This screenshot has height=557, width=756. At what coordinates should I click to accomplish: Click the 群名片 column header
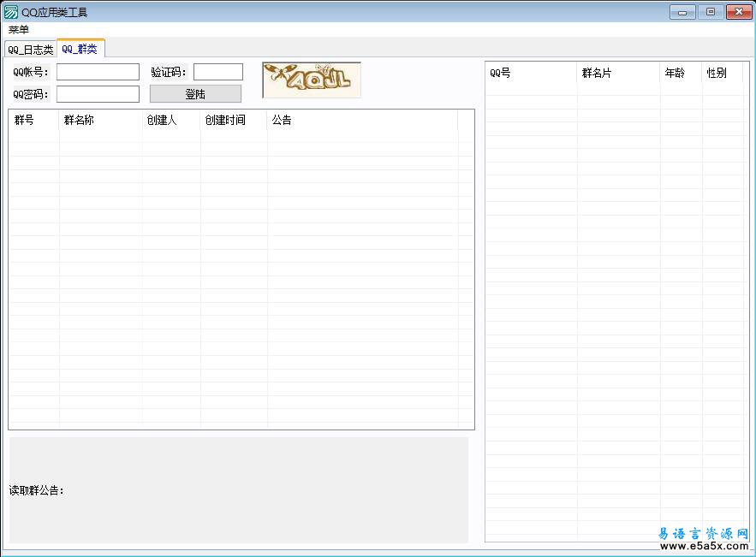[619, 73]
